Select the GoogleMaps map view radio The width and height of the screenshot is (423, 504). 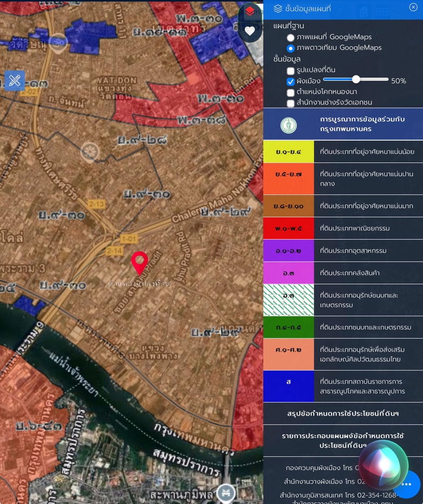tap(290, 38)
